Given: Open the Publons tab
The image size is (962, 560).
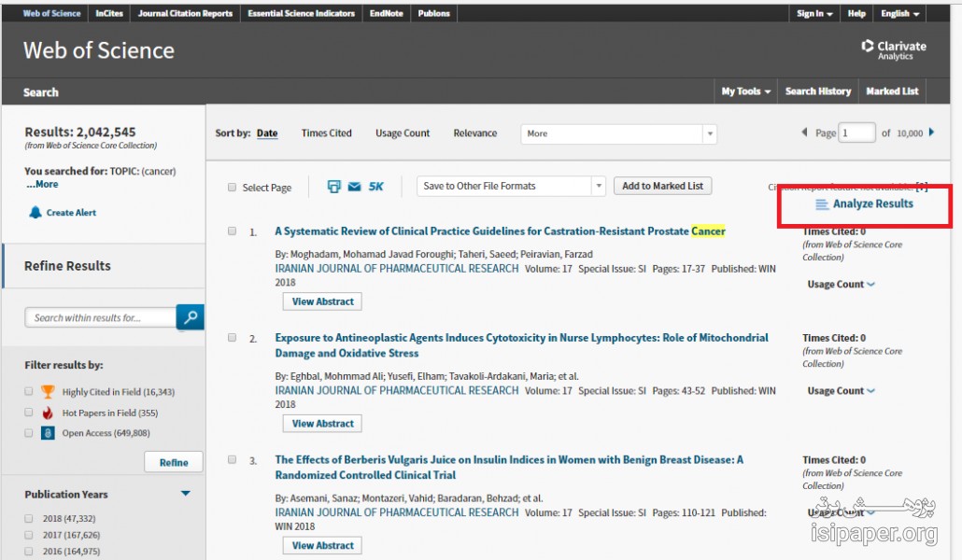Looking at the screenshot, I should point(433,13).
